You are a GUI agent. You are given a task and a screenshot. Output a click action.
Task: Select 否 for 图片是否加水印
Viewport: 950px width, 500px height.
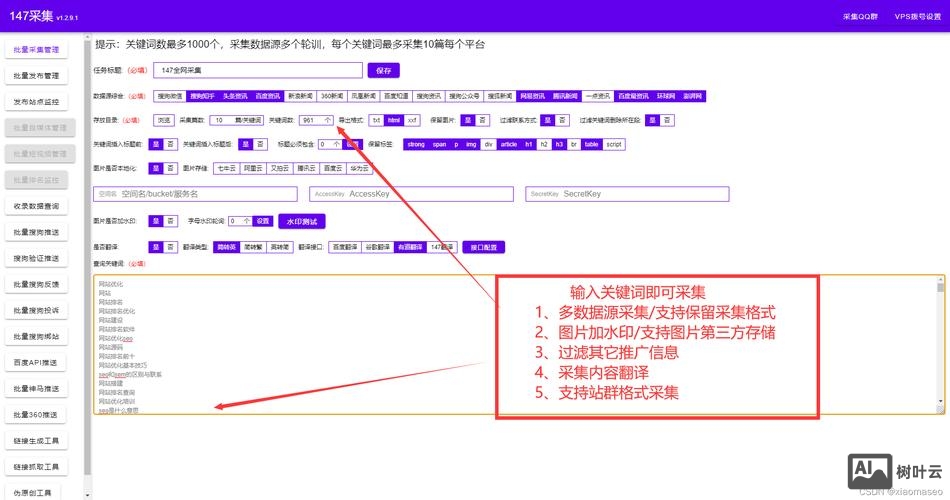[x=171, y=221]
